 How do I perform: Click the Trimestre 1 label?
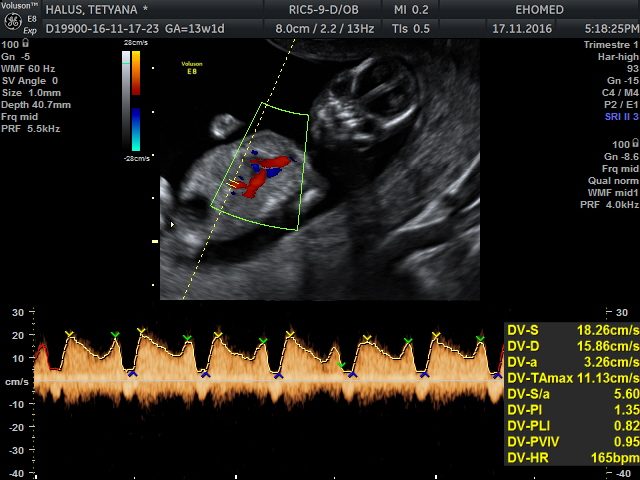tap(611, 45)
